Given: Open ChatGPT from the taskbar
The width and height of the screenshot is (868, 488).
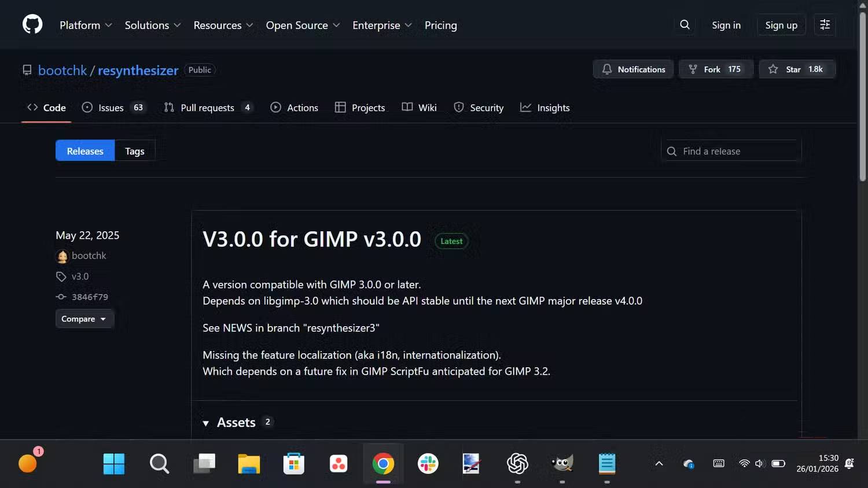Looking at the screenshot, I should (x=517, y=463).
